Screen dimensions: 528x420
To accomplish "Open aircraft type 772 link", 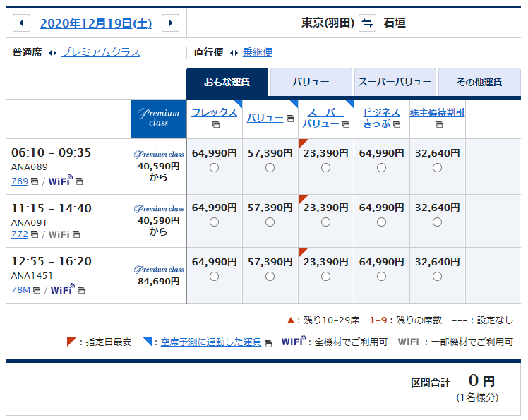I will [x=20, y=234].
